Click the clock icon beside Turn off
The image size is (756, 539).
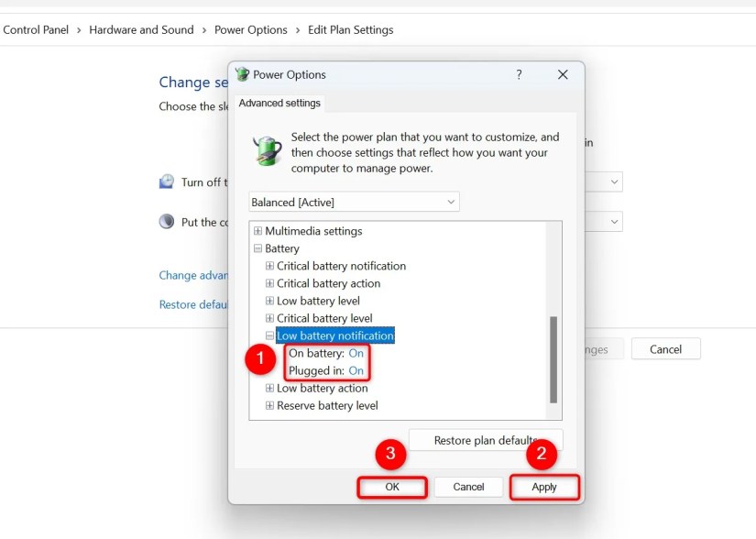pos(167,181)
